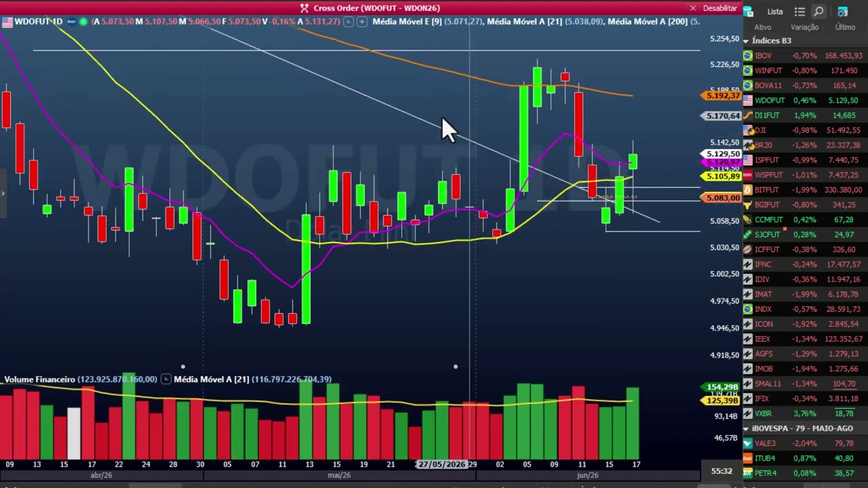The image size is (868, 488).
Task: Select the IFIX ticker text
Action: click(x=762, y=399)
